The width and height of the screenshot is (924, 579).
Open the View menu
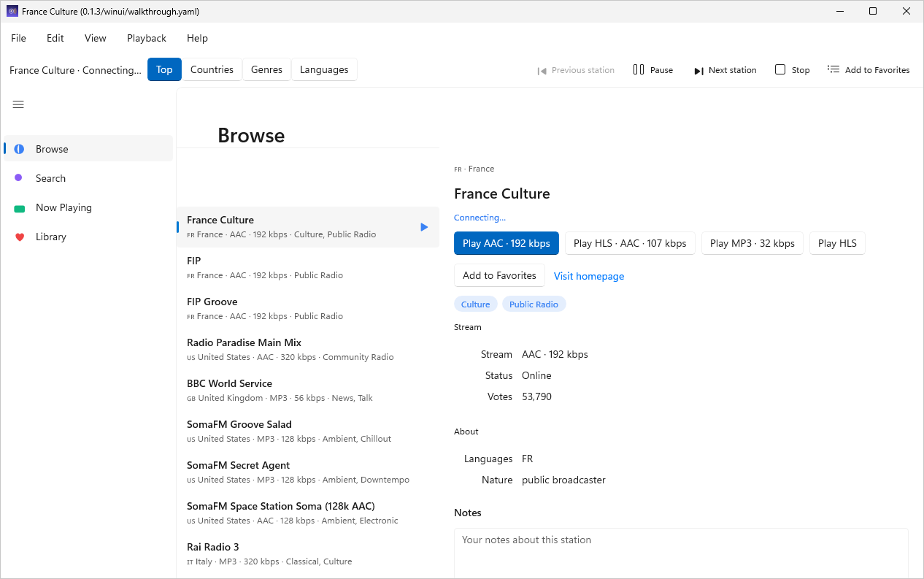96,38
